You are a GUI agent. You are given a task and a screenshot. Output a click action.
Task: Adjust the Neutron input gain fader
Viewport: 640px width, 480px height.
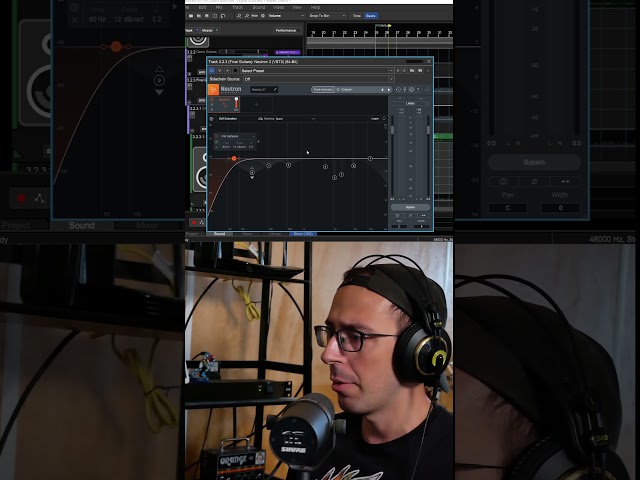(x=392, y=130)
